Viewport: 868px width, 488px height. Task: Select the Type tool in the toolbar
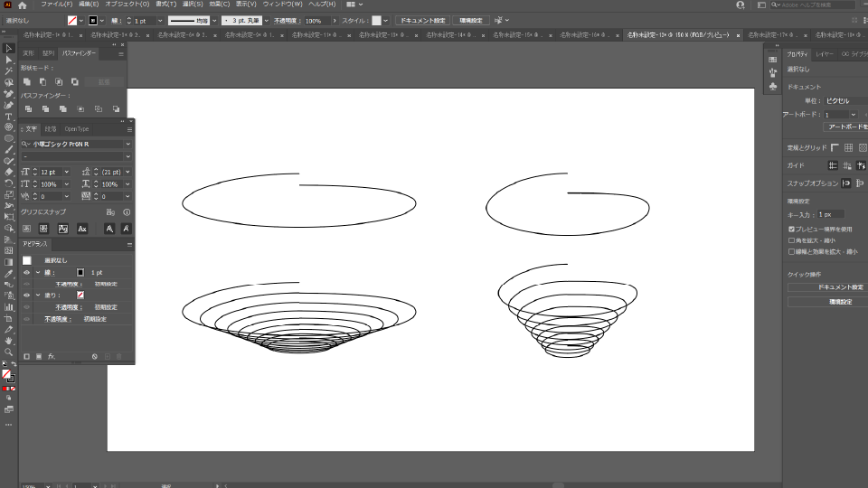(x=8, y=116)
